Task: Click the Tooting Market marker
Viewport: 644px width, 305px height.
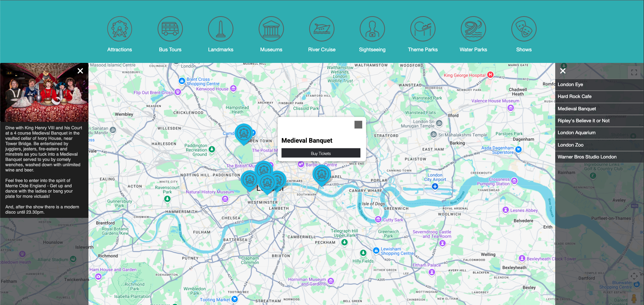Action: [x=235, y=299]
